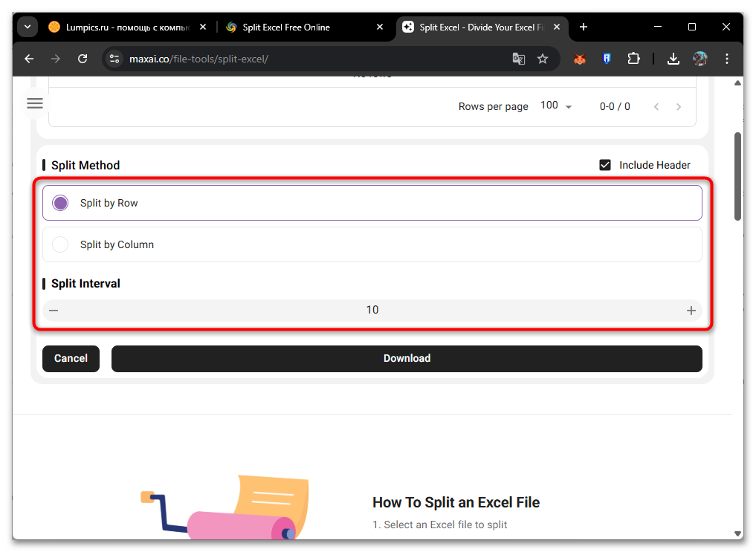Go back with the browser back arrow

pos(29,59)
